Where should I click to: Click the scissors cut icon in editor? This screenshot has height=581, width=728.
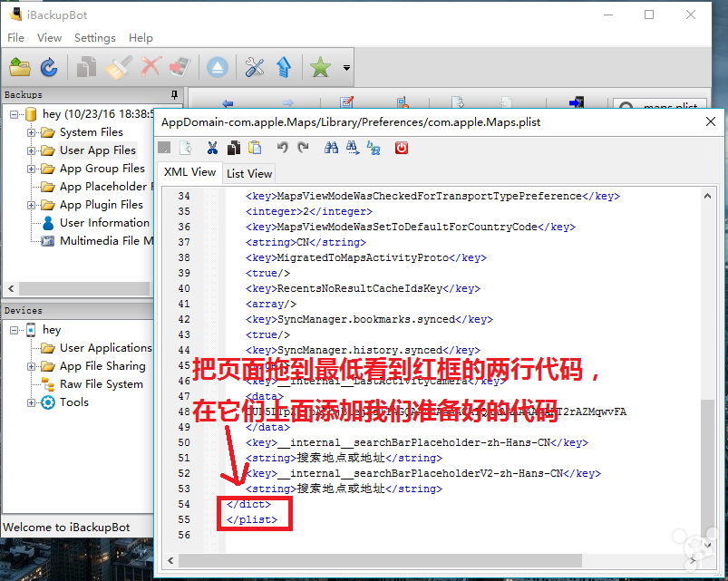[212, 148]
